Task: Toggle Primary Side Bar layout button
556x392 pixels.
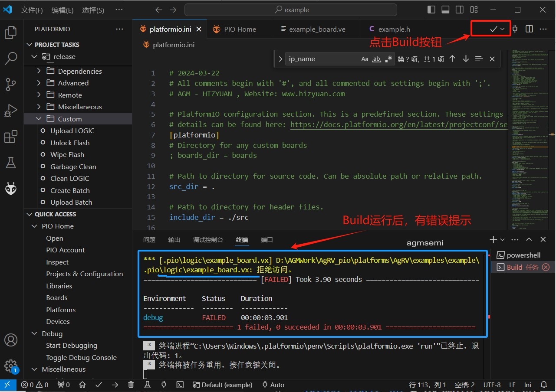Action: 431,10
